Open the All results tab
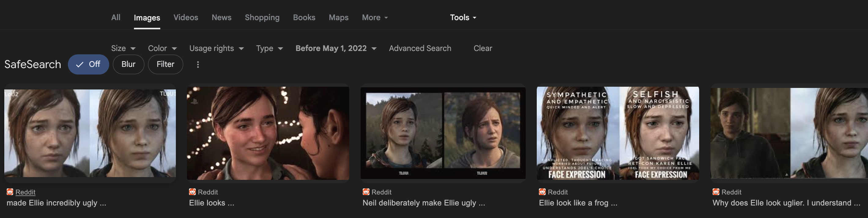The width and height of the screenshot is (868, 218). (116, 17)
